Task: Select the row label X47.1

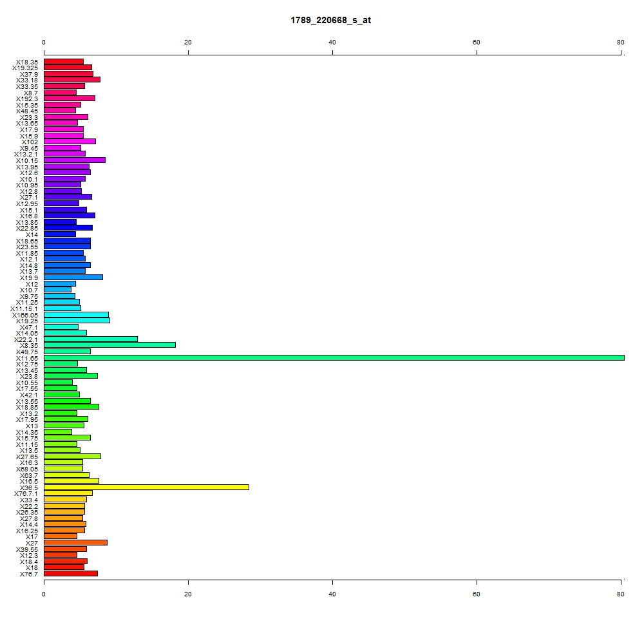Action: (29, 327)
